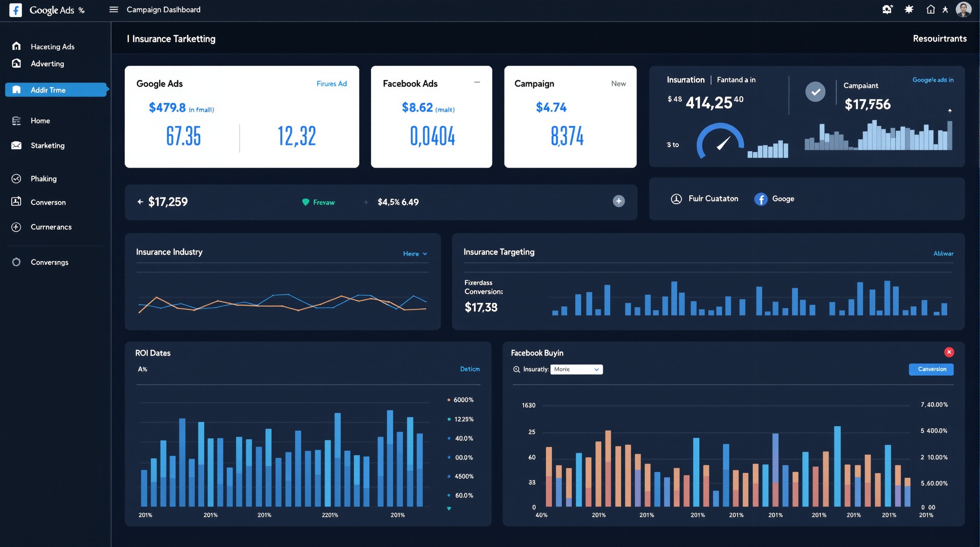Toggle the checkmark circle beside Campaiant
The image size is (980, 547).
815,92
